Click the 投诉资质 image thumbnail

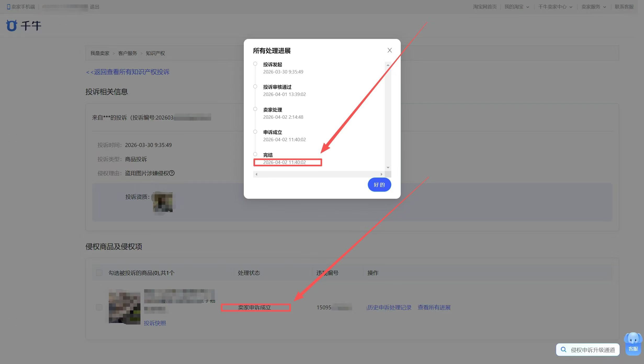point(163,202)
